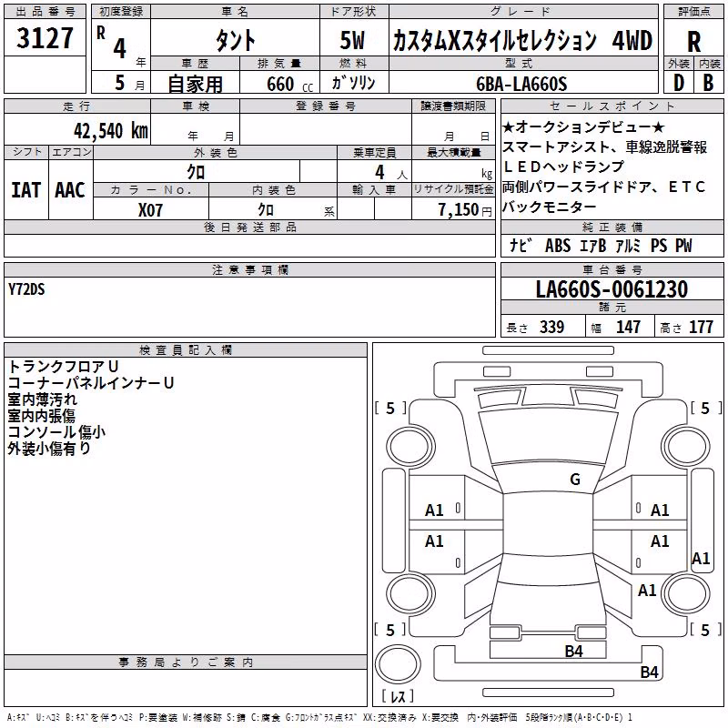Select the エアB equipment label
Viewport: 728px width, 728px height.
pos(593,246)
